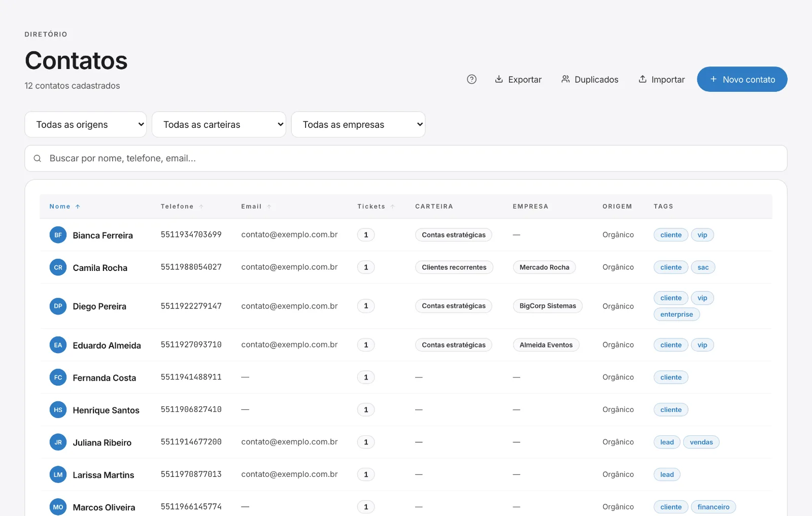Click the search magnifier icon

pyautogui.click(x=38, y=158)
